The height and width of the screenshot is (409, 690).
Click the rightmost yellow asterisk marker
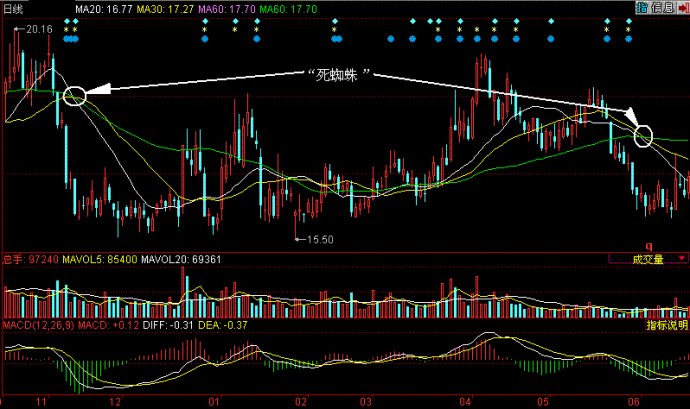628,30
